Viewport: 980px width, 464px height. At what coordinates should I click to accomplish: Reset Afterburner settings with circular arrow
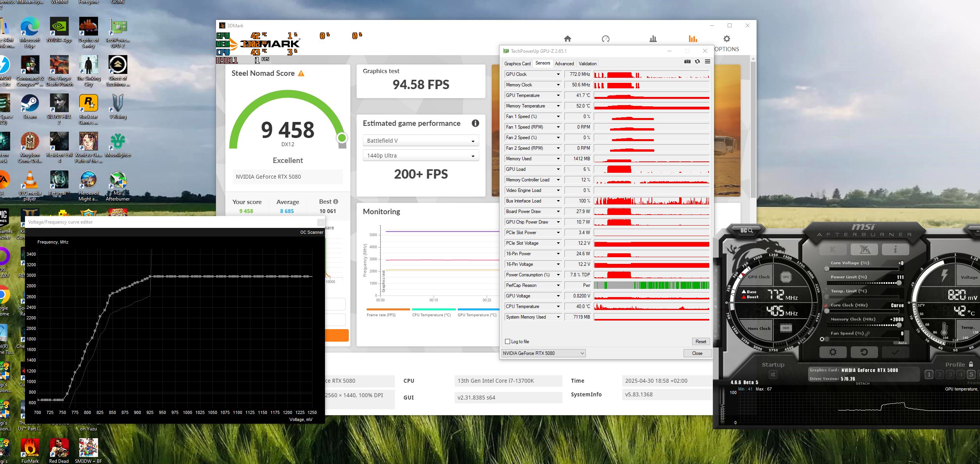pyautogui.click(x=864, y=352)
